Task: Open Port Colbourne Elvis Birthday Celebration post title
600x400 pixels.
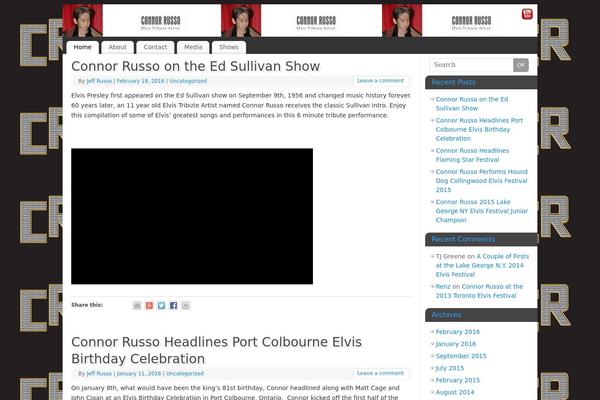Action: (216, 350)
